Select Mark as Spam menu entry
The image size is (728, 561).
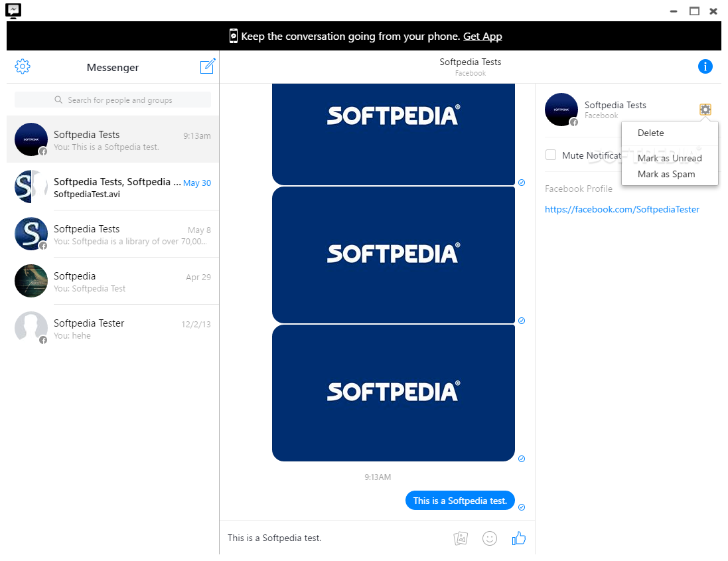666,174
